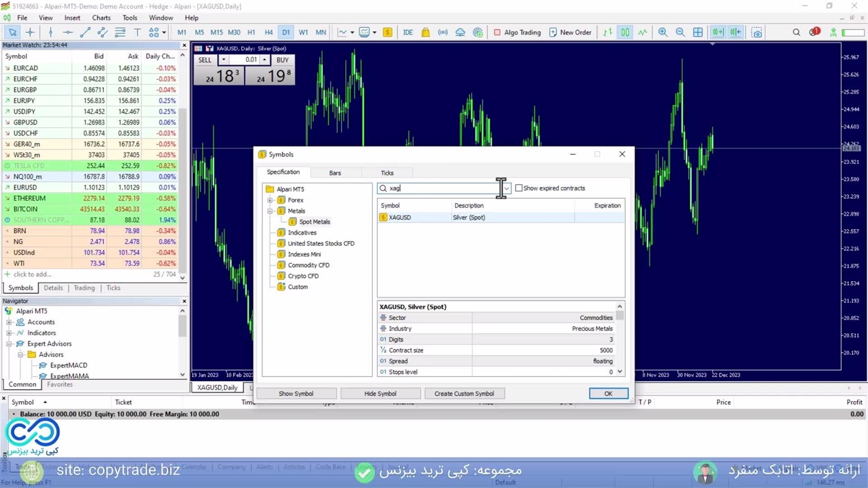
Task: Select the trendline drawing tool
Action: click(85, 32)
